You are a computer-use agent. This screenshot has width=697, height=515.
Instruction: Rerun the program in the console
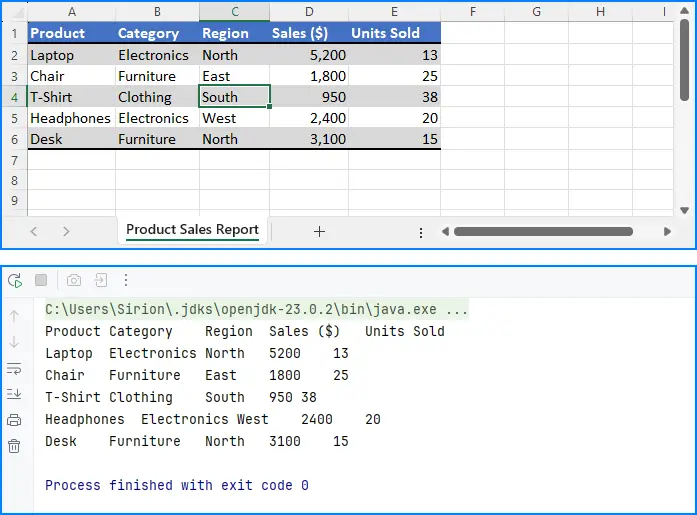15,281
